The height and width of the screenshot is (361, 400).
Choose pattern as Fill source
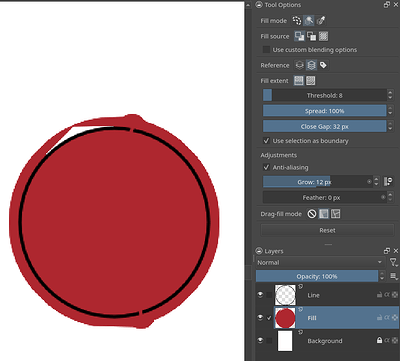(x=323, y=36)
